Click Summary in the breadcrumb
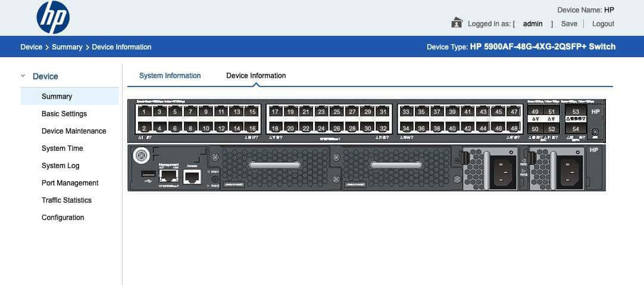Image resolution: width=644 pixels, height=285 pixels. click(67, 47)
